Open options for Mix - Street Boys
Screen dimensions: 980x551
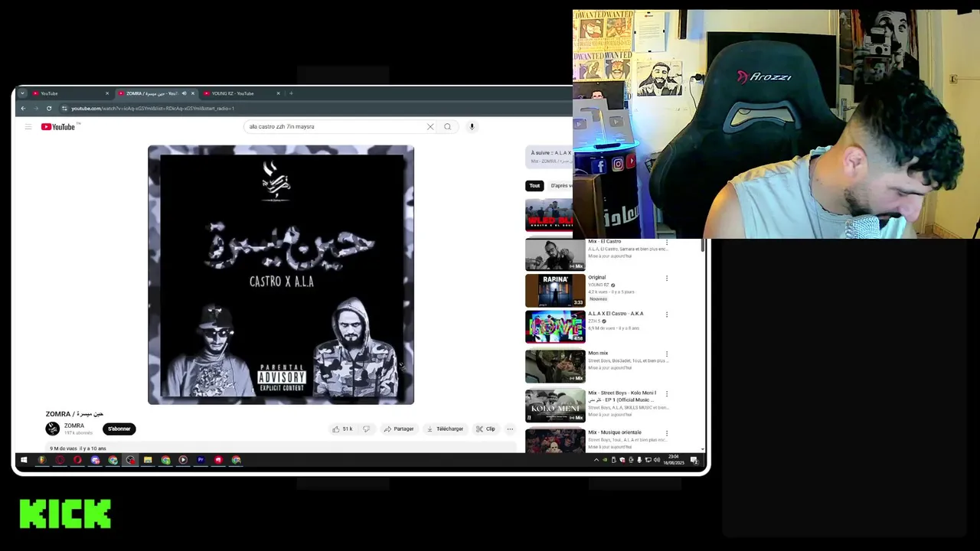coord(666,394)
